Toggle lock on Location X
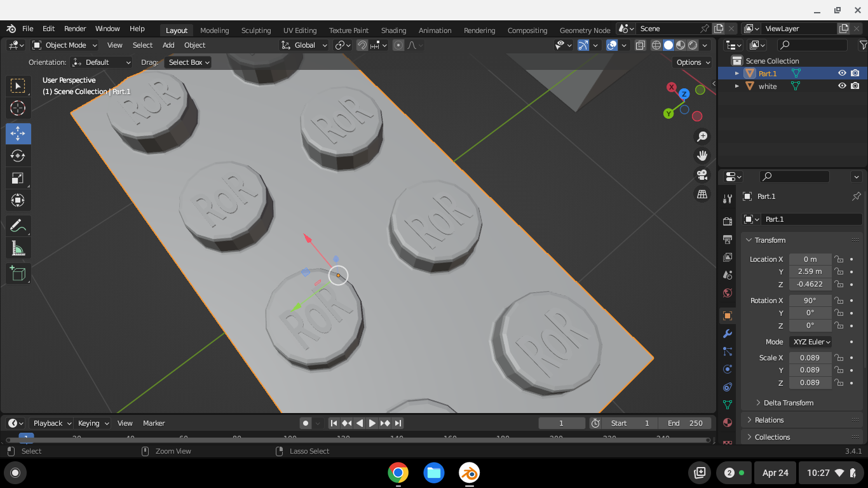Viewport: 868px width, 488px height. point(839,259)
